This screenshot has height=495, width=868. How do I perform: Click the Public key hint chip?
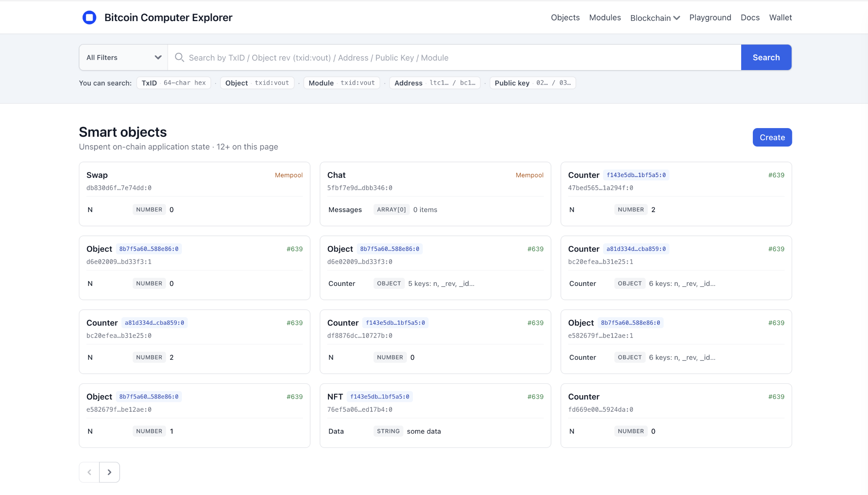(x=533, y=83)
